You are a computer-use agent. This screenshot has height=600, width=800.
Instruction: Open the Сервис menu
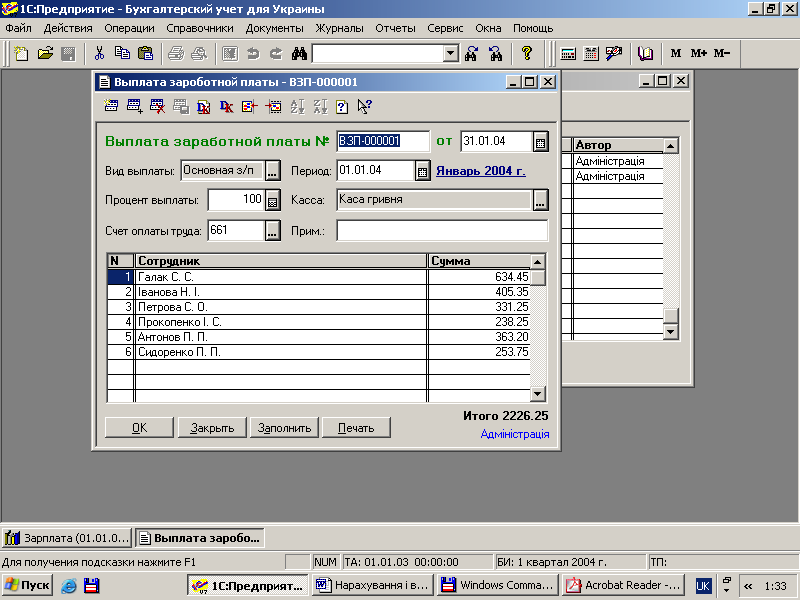[x=445, y=28]
